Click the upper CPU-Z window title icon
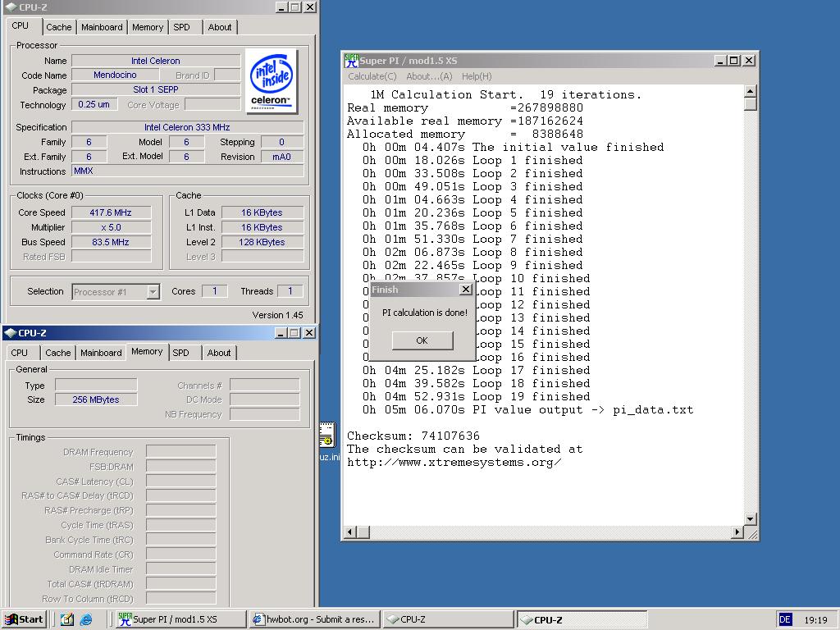This screenshot has width=840, height=630. (x=10, y=7)
